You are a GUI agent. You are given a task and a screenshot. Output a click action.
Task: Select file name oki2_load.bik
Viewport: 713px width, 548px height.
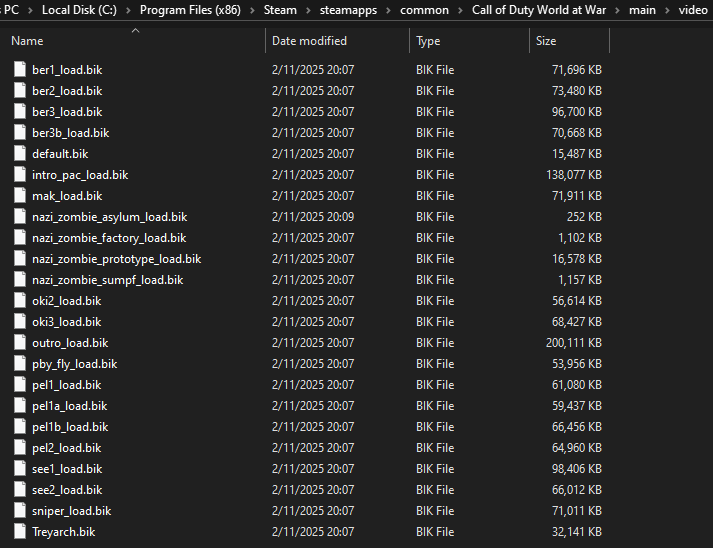[x=67, y=301]
